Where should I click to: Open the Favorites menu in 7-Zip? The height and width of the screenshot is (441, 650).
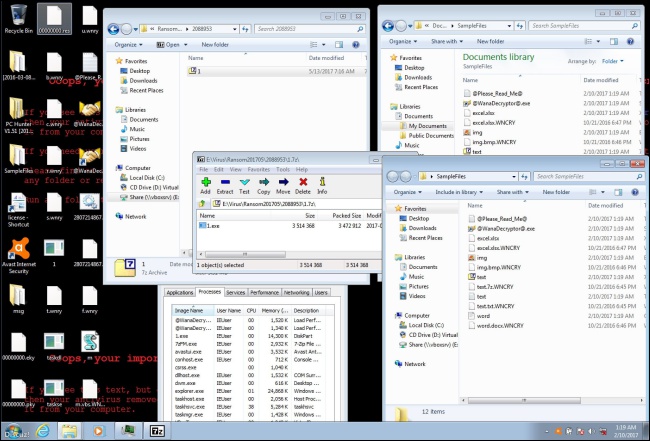(259, 170)
